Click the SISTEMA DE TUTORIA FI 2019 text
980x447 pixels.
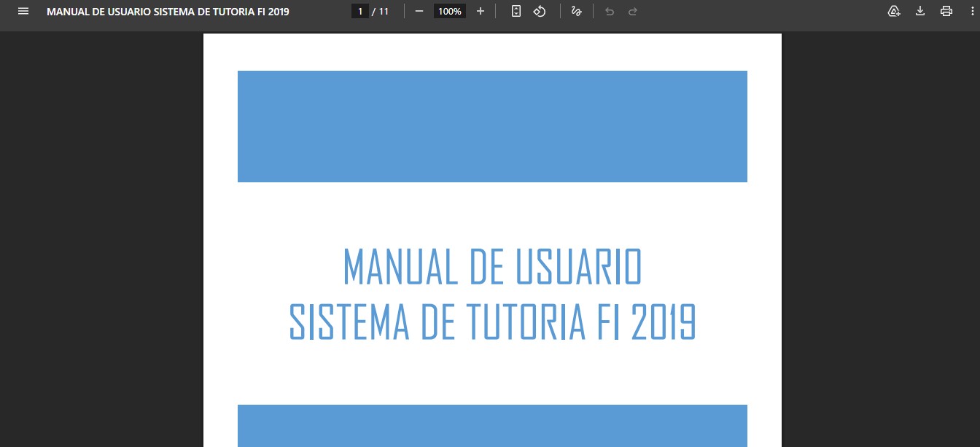(x=493, y=322)
